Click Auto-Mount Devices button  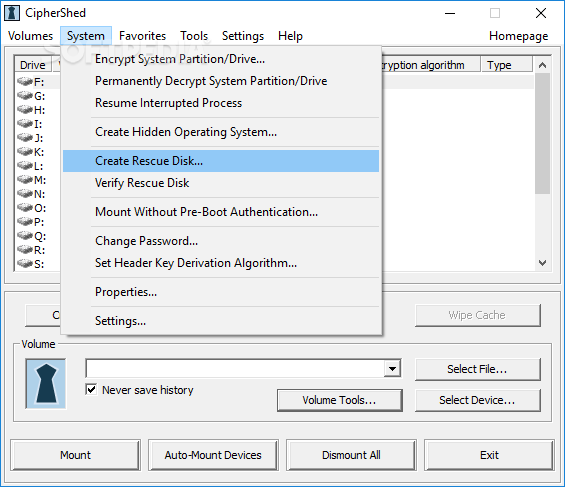(213, 455)
